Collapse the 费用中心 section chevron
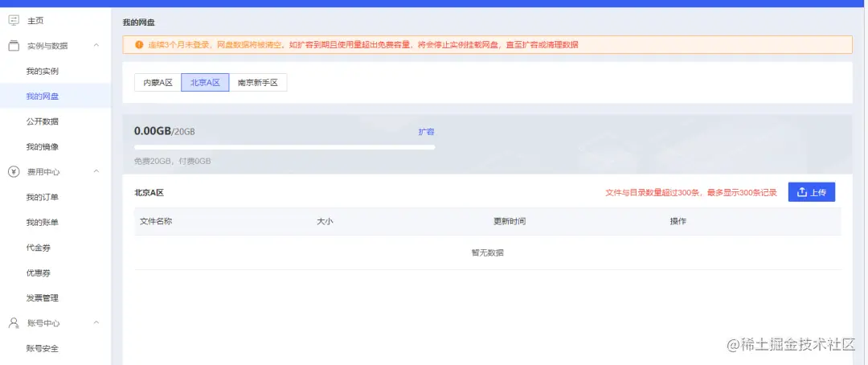 [96, 172]
